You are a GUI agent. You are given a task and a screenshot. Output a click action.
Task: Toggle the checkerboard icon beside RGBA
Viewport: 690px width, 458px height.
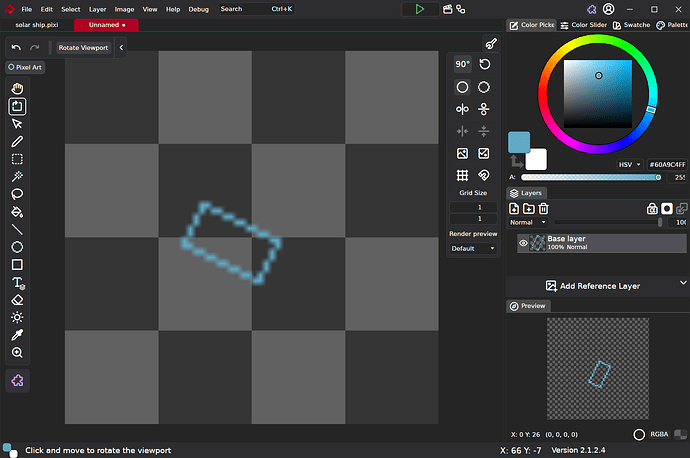pos(680,434)
